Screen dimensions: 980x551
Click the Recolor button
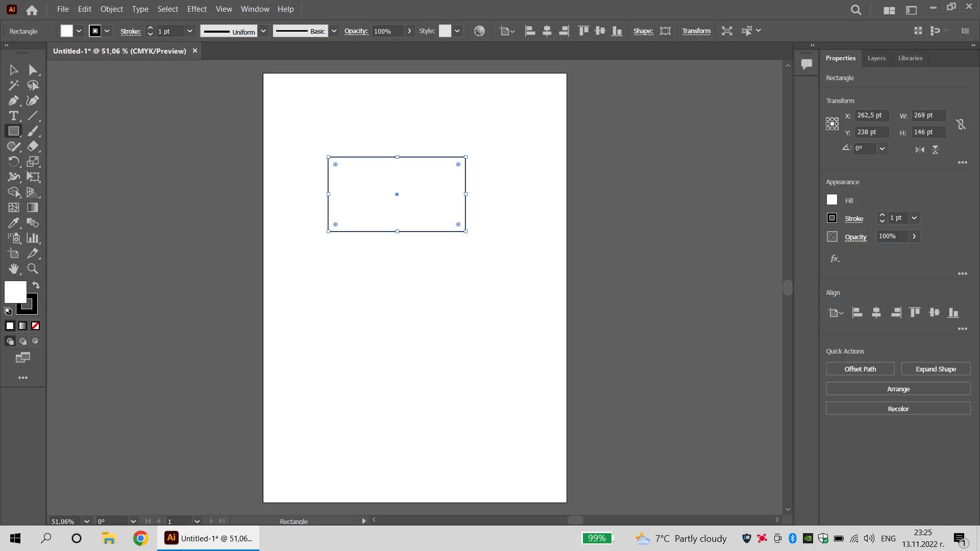tap(898, 409)
